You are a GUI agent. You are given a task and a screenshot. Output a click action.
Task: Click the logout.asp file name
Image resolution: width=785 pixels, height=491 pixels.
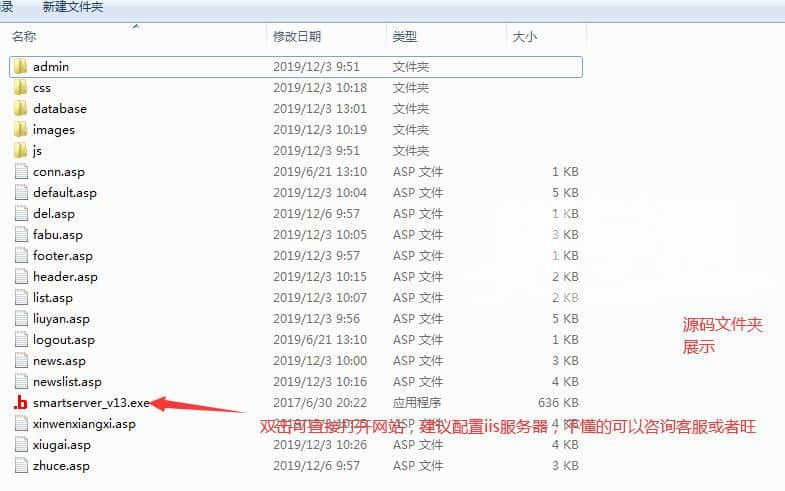click(63, 340)
